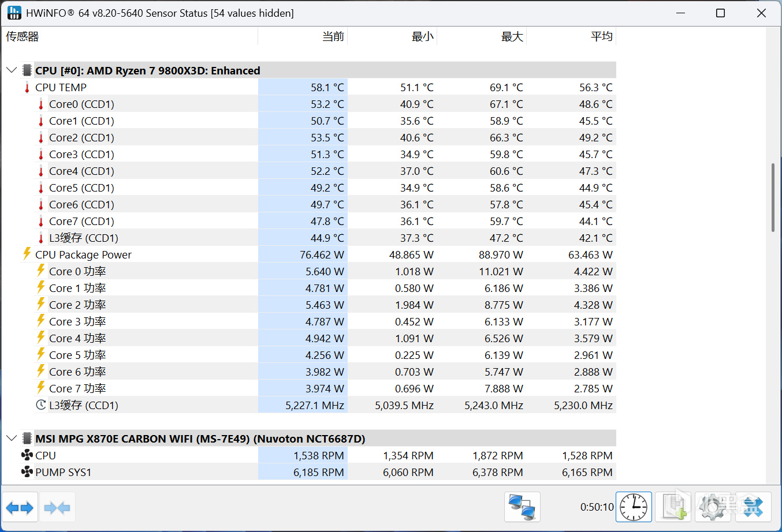Open the remote network monitoring icon
Image resolution: width=782 pixels, height=532 pixels.
(522, 507)
